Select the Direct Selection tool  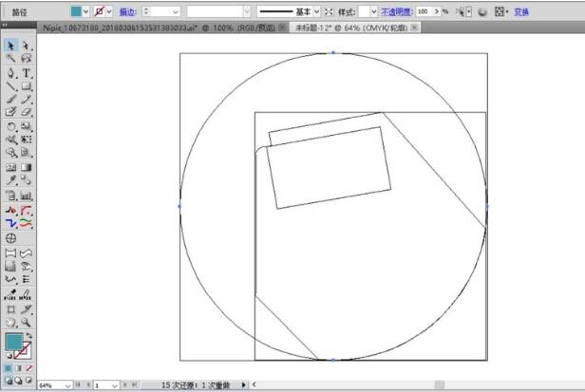(x=26, y=46)
